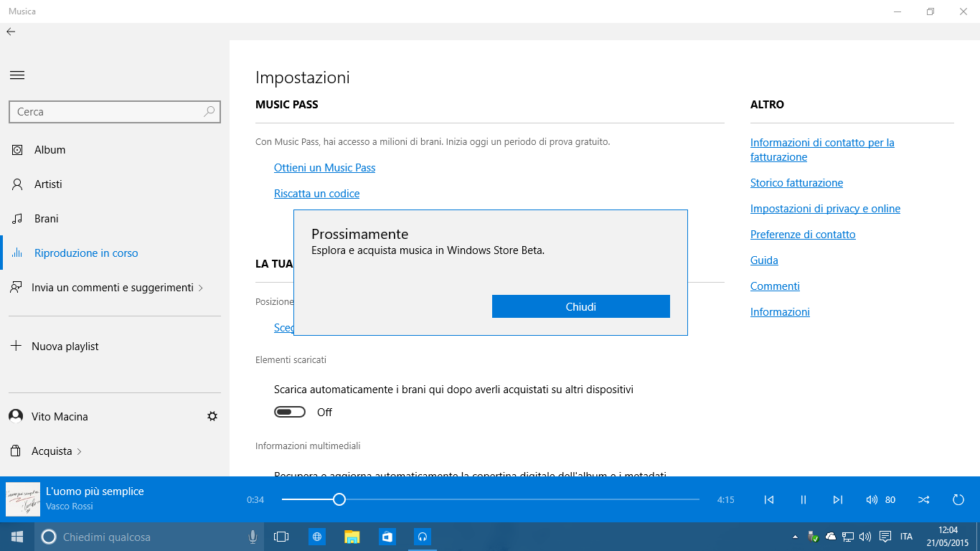Open the hamburger navigation menu
Viewport: 980px width, 551px height.
click(x=17, y=75)
